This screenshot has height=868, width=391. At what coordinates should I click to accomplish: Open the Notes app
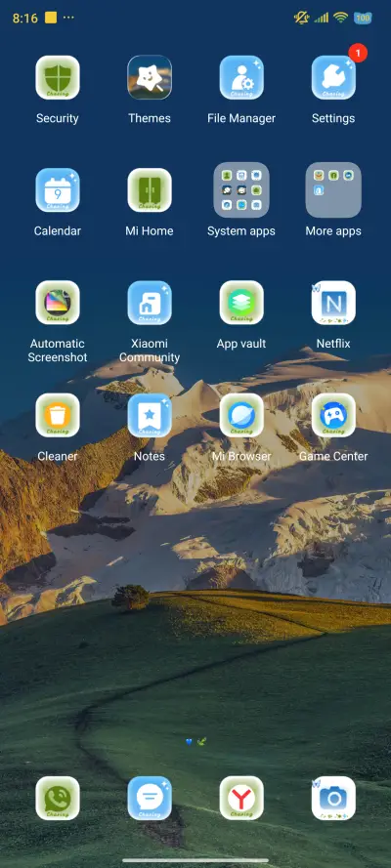point(150,415)
